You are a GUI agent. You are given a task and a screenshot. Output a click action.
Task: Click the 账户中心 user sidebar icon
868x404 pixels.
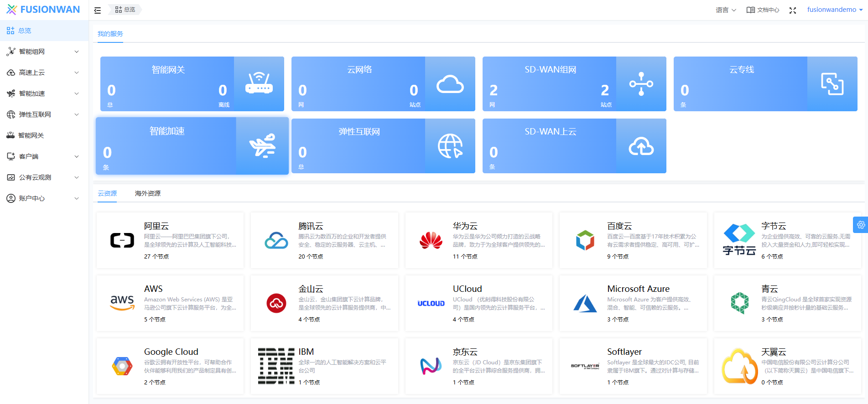[11, 198]
